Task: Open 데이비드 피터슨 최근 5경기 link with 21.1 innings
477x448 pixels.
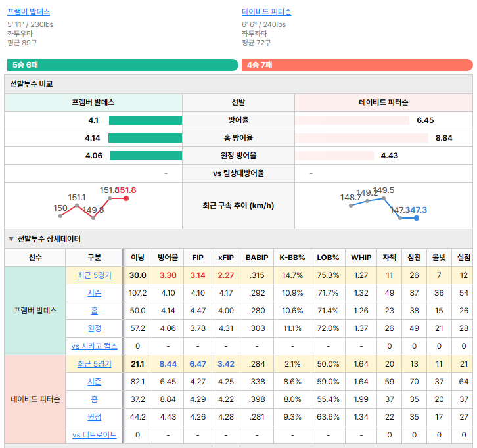Action: pos(95,364)
